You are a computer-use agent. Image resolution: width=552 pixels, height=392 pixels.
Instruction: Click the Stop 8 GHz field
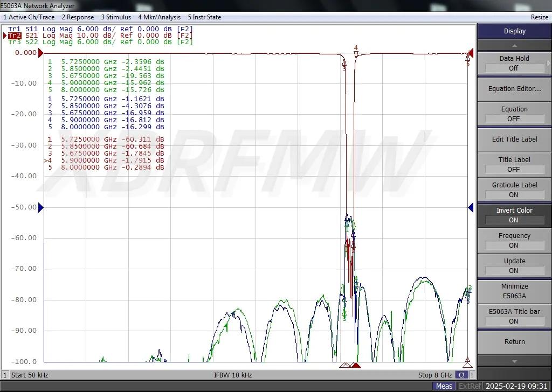(434, 375)
